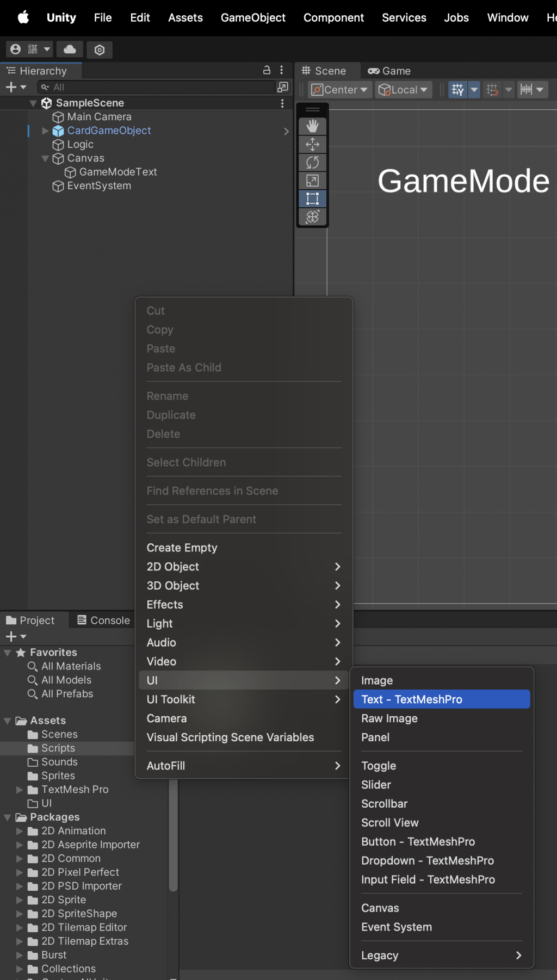Choose the Scale tool
This screenshot has width=557, height=980.
(312, 181)
